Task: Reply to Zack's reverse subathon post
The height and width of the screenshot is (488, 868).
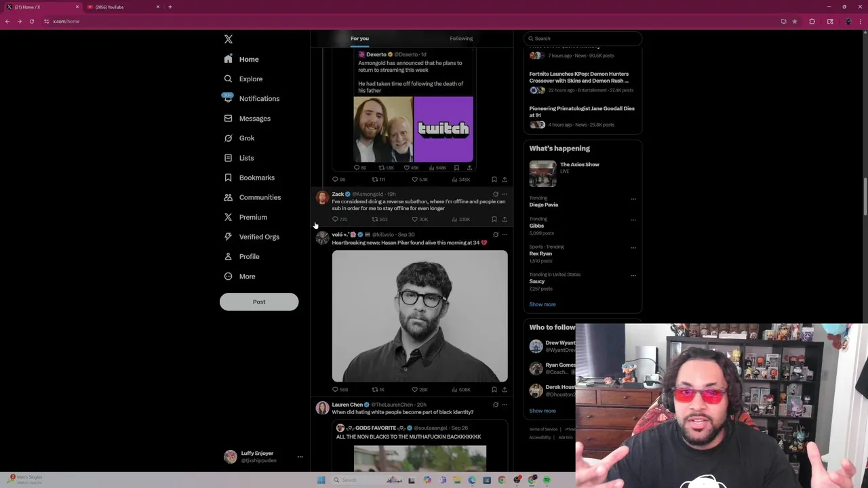Action: click(339, 220)
